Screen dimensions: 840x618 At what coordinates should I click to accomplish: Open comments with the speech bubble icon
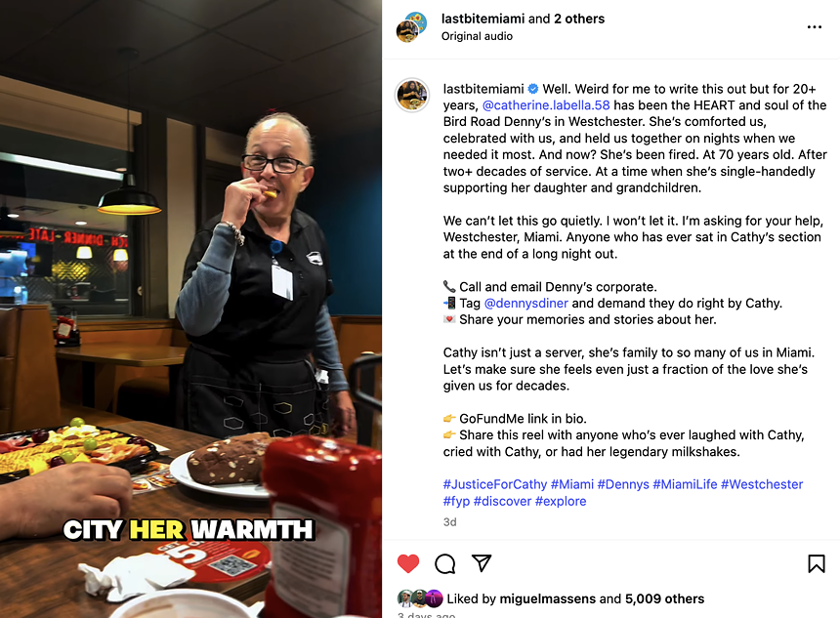444,563
